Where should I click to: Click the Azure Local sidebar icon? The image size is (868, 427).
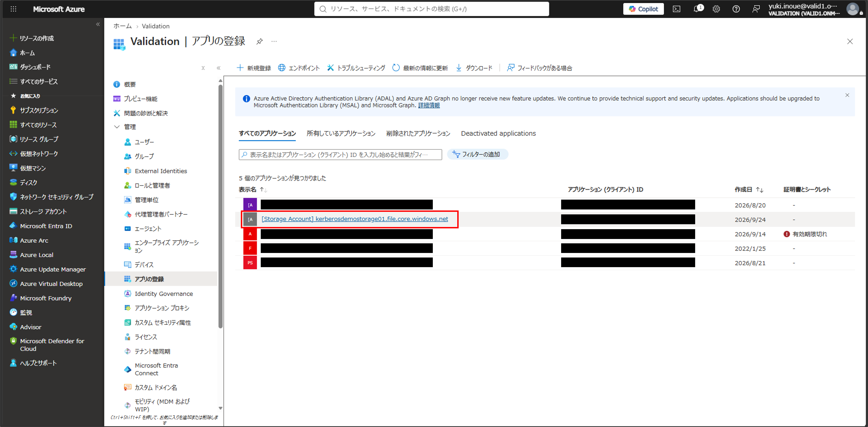[13, 255]
